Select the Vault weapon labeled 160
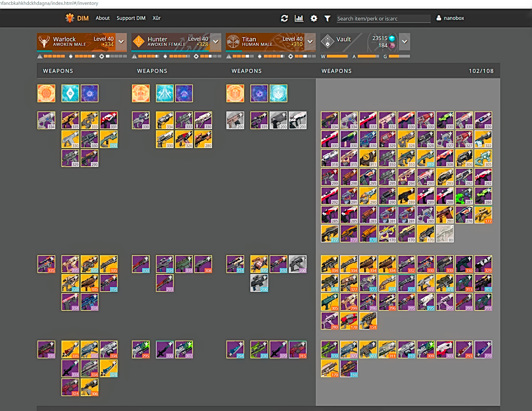532x411 pixels. point(349,368)
